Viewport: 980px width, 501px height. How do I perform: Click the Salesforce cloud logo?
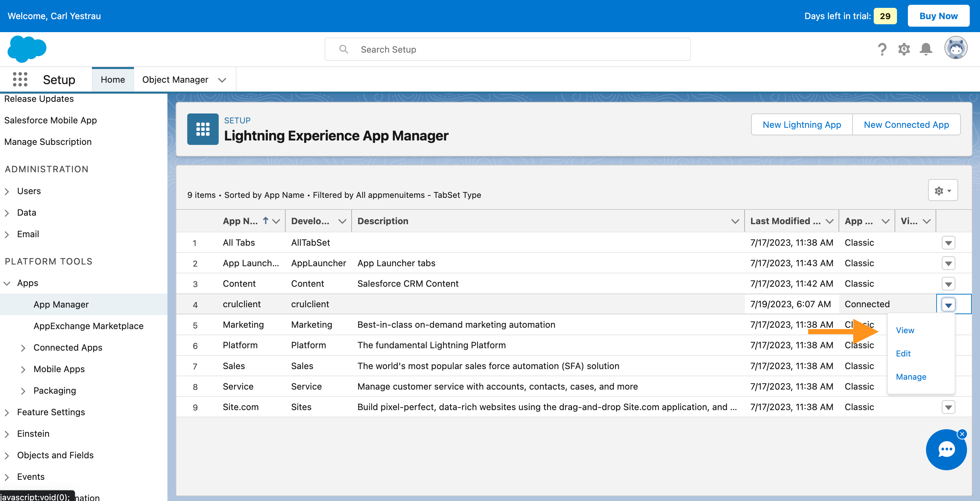tap(27, 49)
